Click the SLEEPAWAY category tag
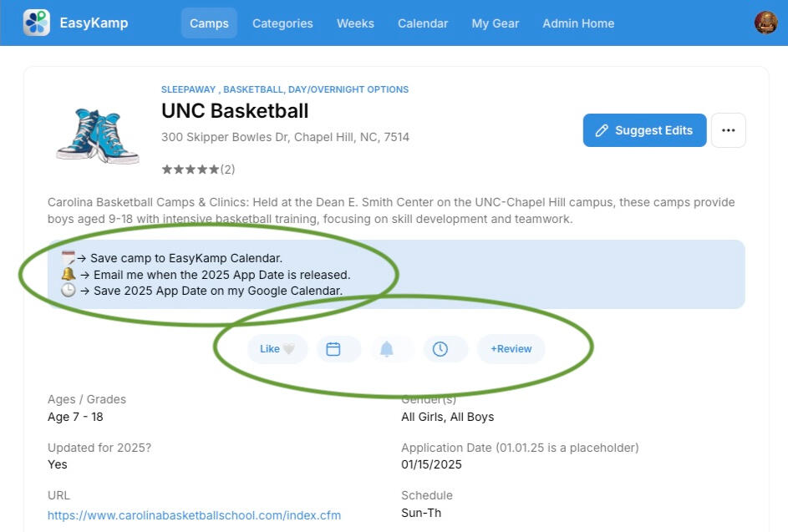The width and height of the screenshot is (788, 532). tap(188, 89)
